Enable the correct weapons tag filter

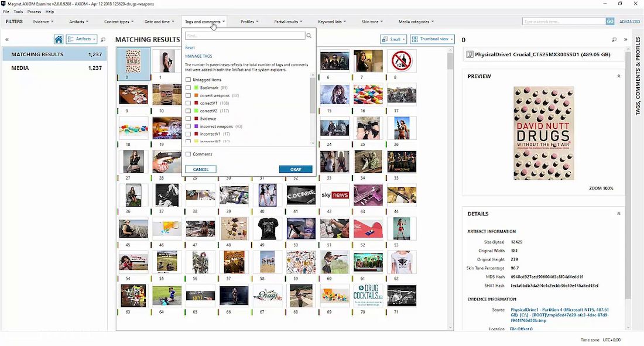[188, 95]
